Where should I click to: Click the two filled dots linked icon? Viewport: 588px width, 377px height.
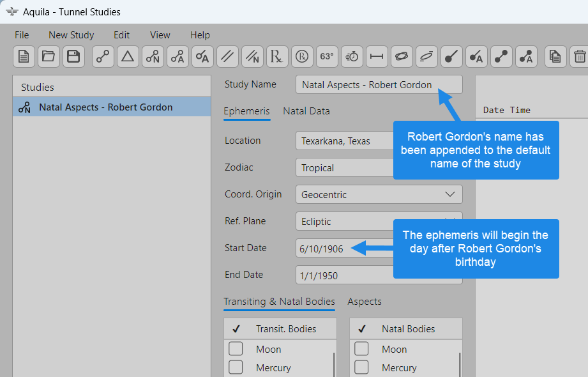(501, 57)
